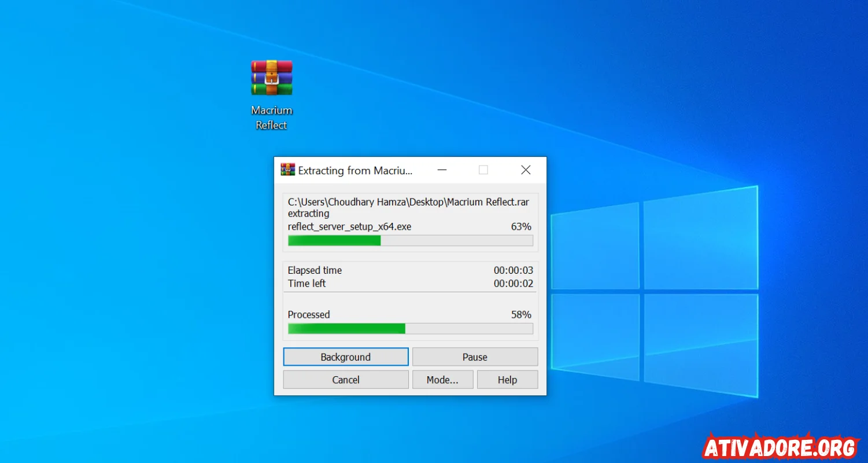Send extraction to Background

(x=346, y=357)
